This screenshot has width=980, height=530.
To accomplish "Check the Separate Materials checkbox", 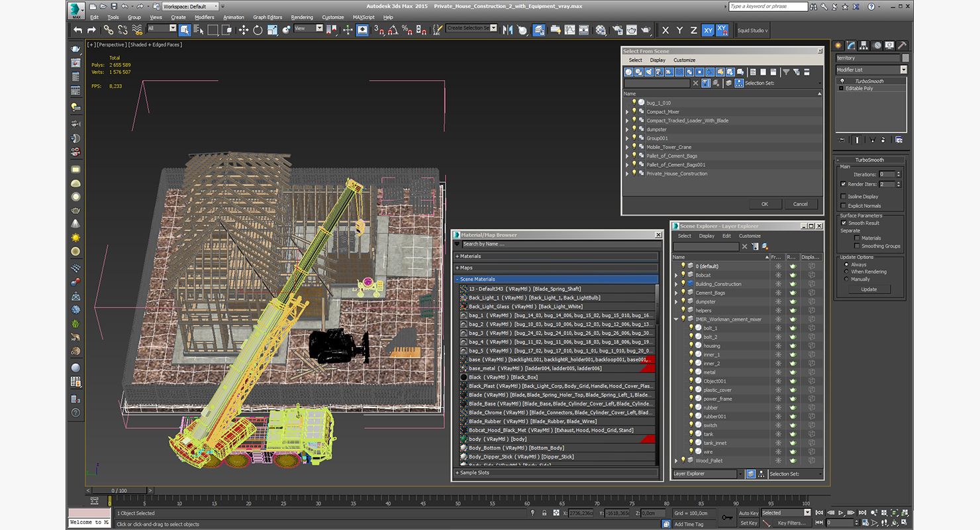I will coord(857,238).
